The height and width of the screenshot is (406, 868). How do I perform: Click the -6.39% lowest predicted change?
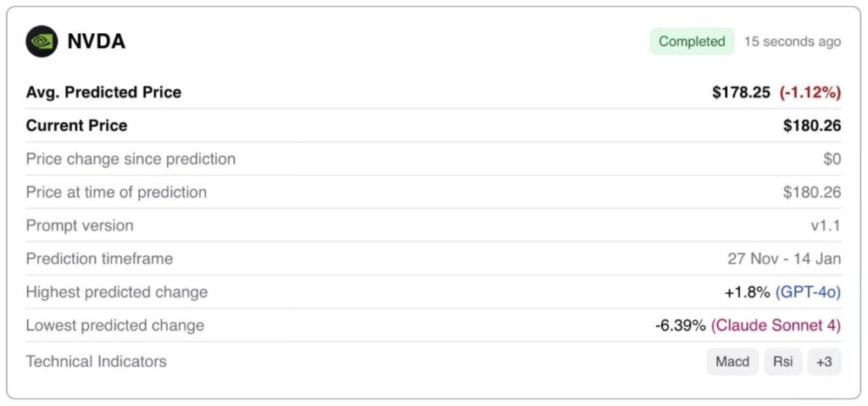point(681,325)
